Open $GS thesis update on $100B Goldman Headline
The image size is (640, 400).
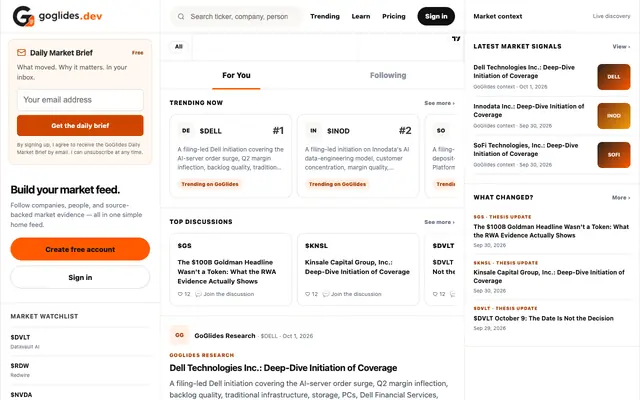click(x=551, y=231)
